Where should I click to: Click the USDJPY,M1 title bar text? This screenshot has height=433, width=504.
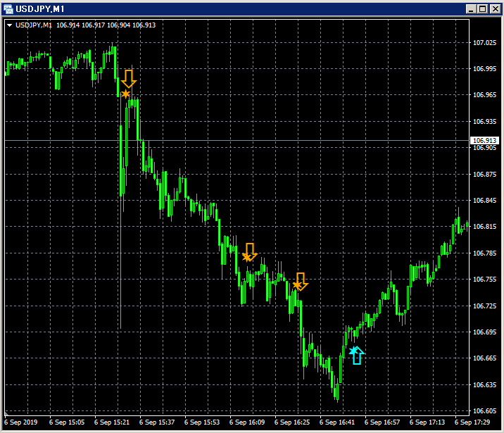(x=40, y=9)
